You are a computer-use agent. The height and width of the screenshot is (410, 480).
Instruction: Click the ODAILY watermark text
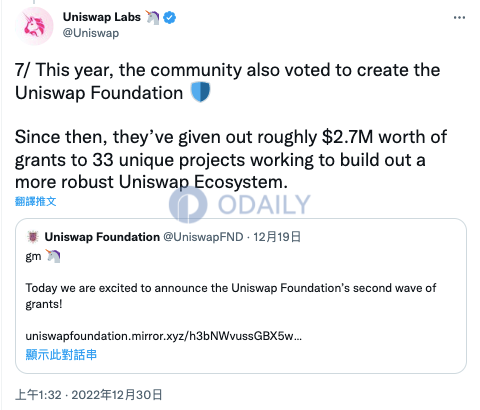click(264, 205)
